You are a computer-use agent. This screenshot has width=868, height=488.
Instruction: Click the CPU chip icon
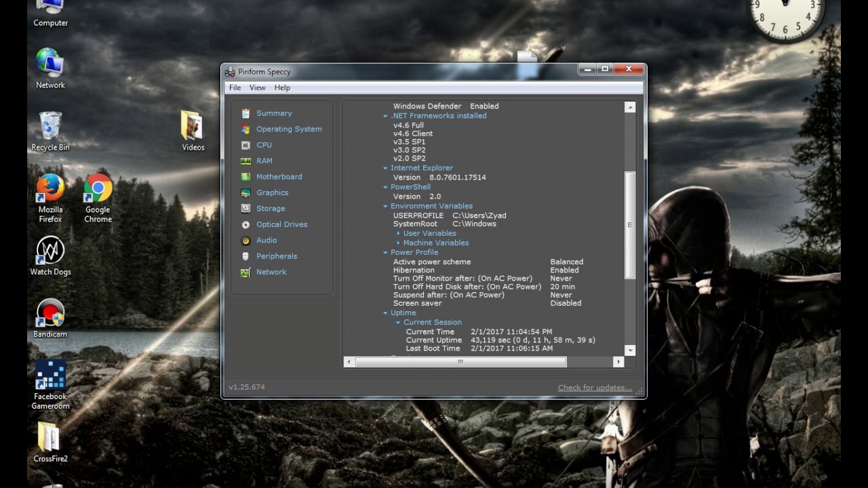tap(245, 145)
